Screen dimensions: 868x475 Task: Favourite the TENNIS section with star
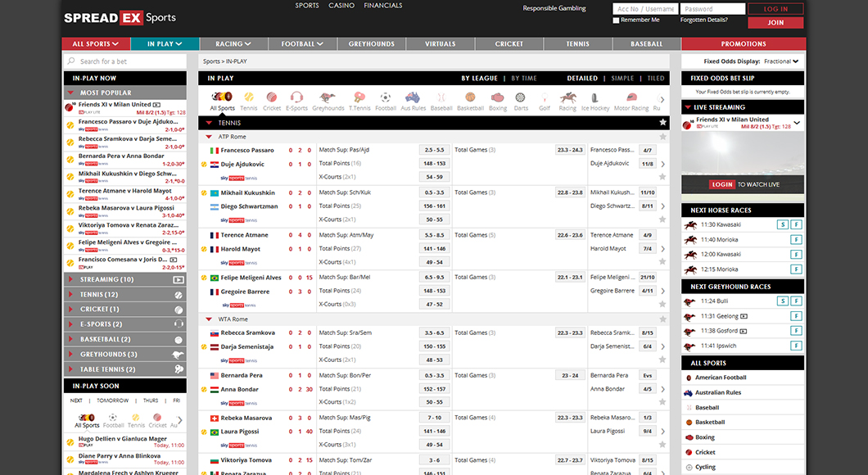662,122
